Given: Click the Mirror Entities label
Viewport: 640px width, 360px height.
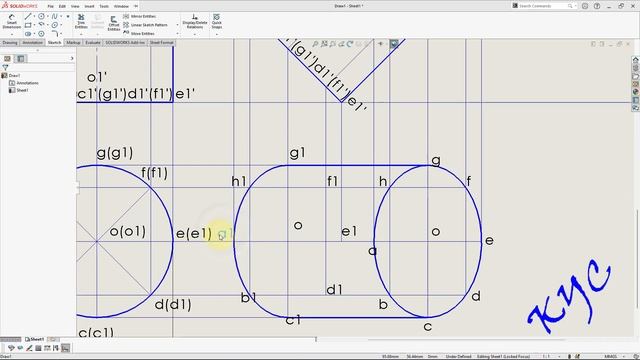Looking at the screenshot, I should coord(143,16).
